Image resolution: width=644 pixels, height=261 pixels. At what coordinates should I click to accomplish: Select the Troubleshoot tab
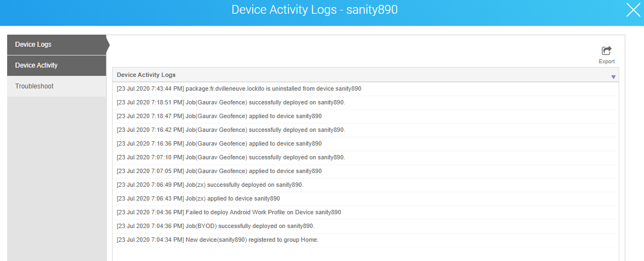(x=57, y=86)
